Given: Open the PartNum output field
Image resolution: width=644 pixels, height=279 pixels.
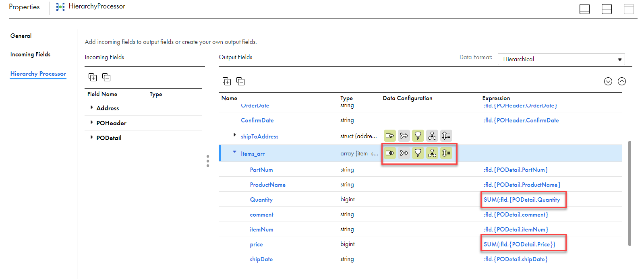Looking at the screenshot, I should [x=261, y=170].
